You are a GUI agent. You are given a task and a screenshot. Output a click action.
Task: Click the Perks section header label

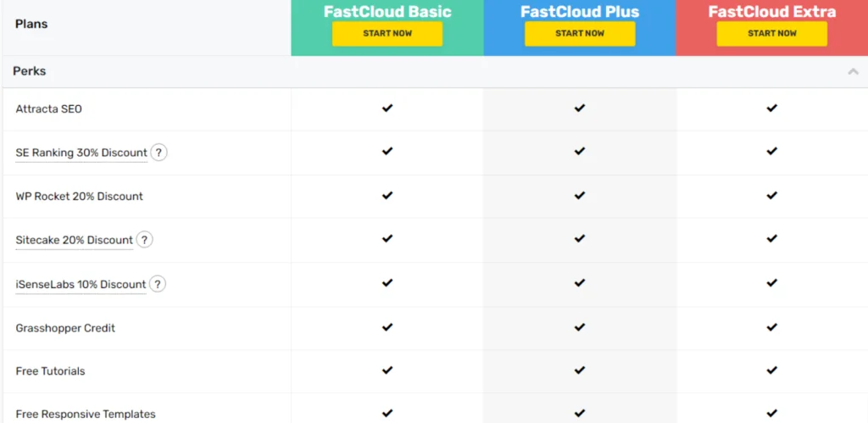[x=30, y=71]
